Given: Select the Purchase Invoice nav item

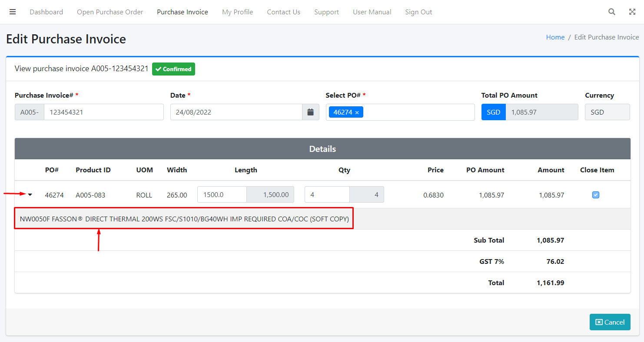Looking at the screenshot, I should (x=183, y=12).
